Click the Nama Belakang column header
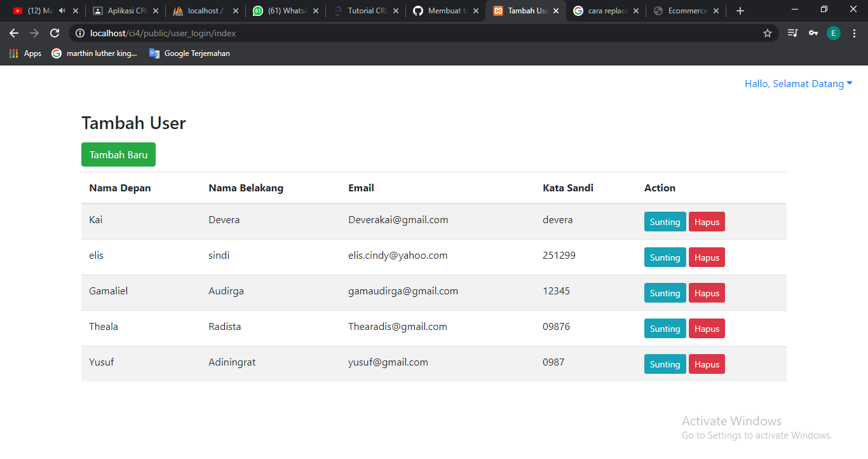 click(x=246, y=188)
